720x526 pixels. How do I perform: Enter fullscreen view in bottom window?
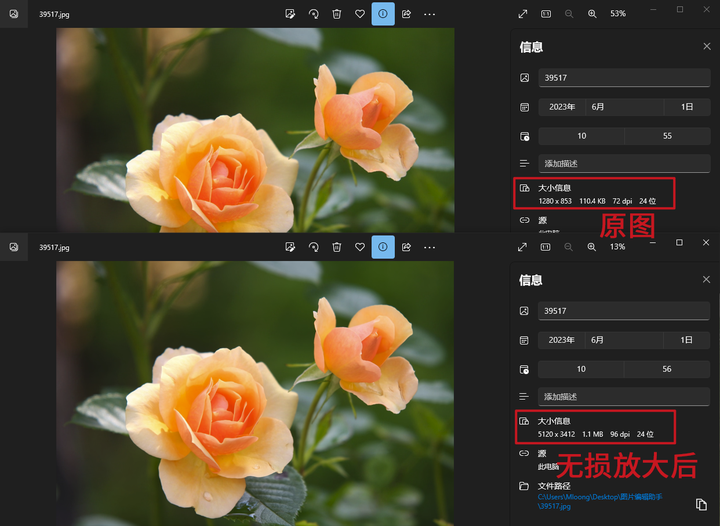pyautogui.click(x=522, y=247)
